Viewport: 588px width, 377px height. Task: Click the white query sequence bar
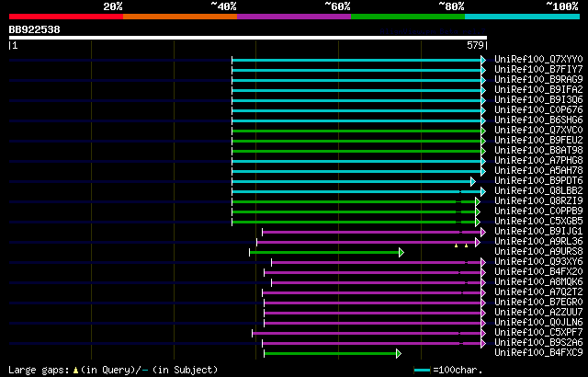pyautogui.click(x=248, y=38)
